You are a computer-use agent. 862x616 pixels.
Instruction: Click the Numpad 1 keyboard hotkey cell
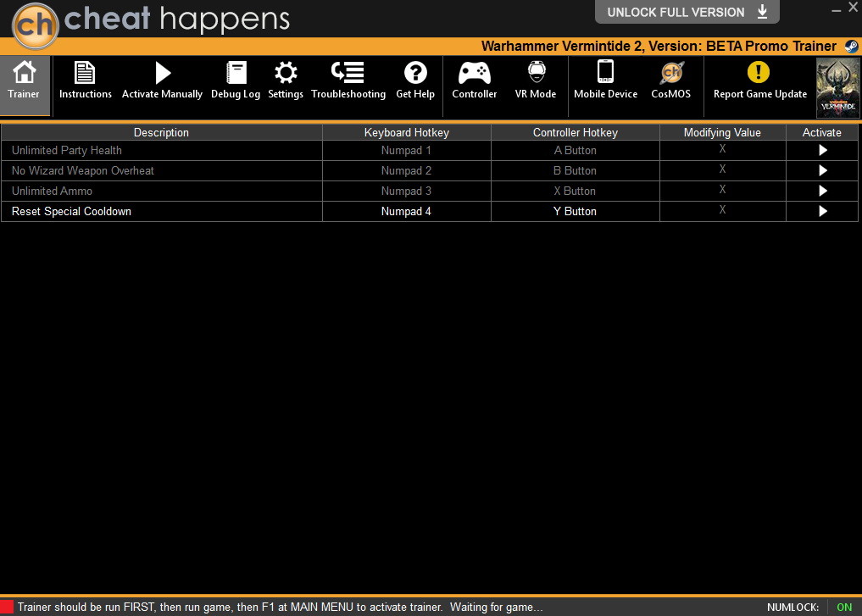(x=406, y=151)
